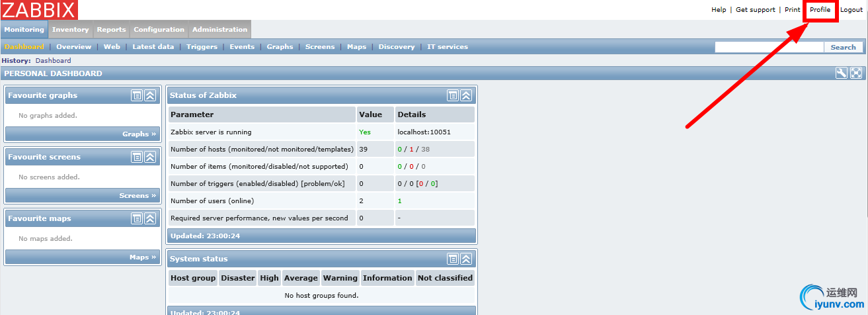868x315 pixels.
Task: Click the Host group column header
Action: (x=193, y=278)
